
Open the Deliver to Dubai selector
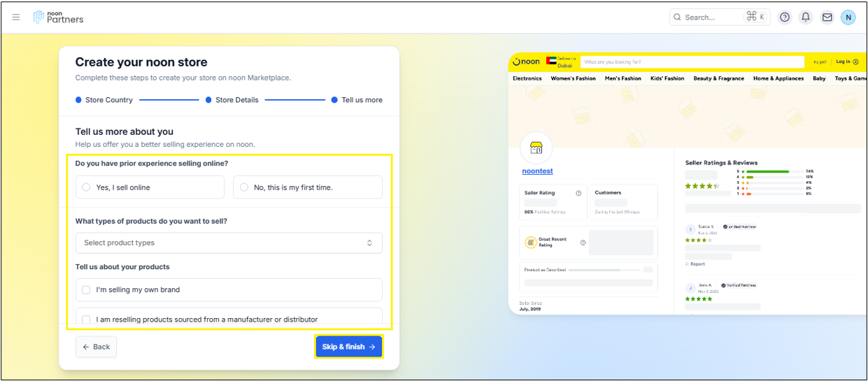561,62
